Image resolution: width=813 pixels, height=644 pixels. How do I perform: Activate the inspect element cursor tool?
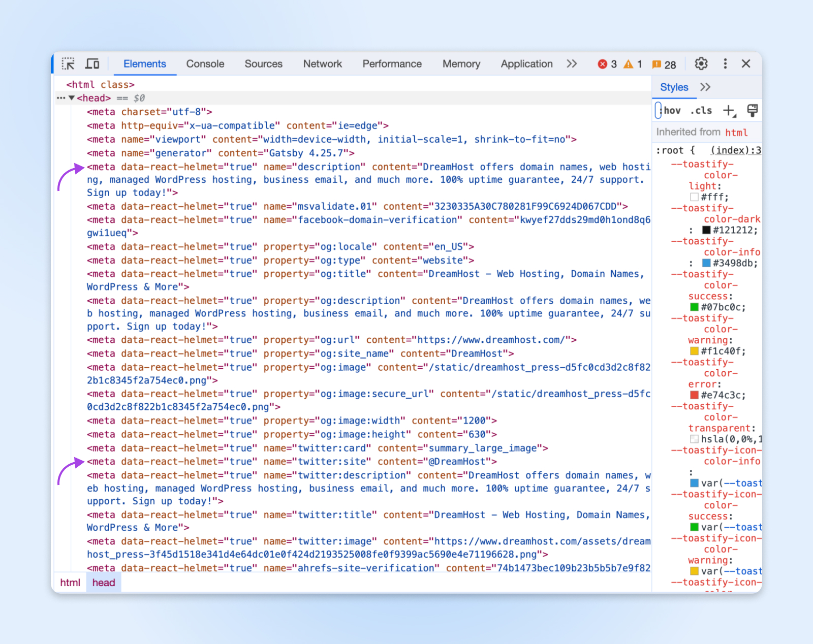(69, 63)
